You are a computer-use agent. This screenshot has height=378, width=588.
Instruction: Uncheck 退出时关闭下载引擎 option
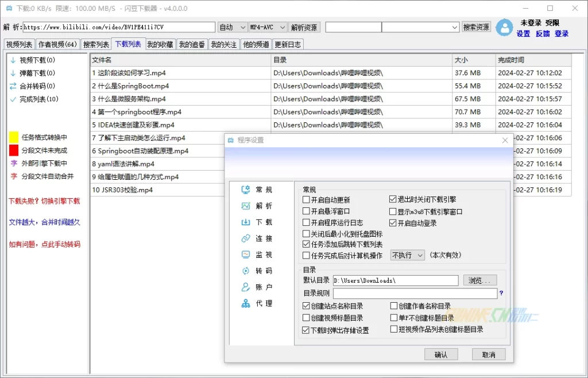click(x=393, y=200)
